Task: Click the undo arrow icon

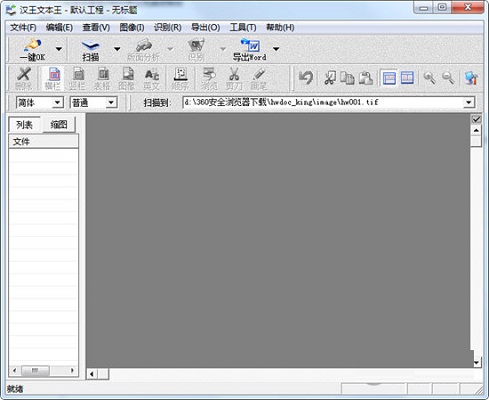Action: click(x=306, y=78)
